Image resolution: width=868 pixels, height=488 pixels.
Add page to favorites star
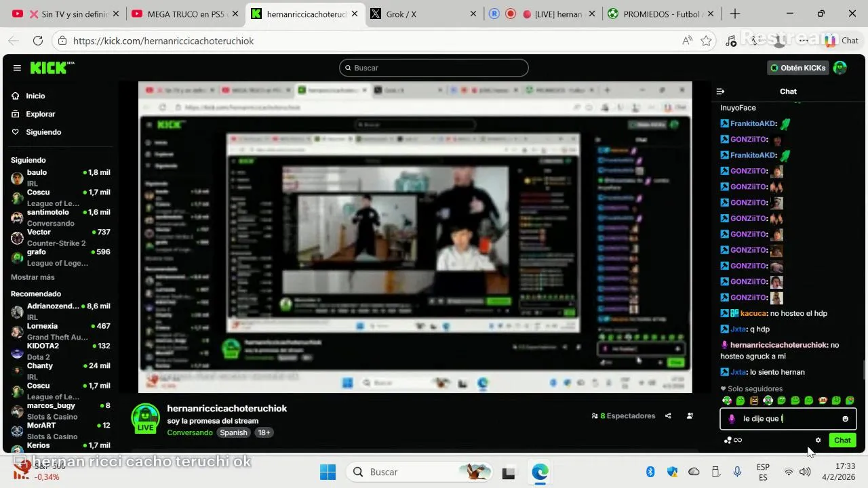tap(706, 41)
